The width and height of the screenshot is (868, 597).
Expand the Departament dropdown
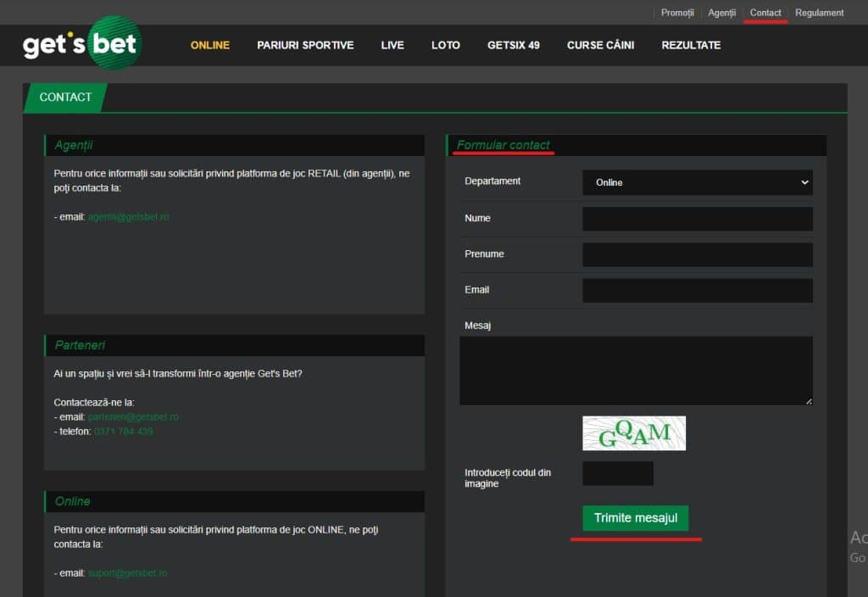(x=698, y=182)
